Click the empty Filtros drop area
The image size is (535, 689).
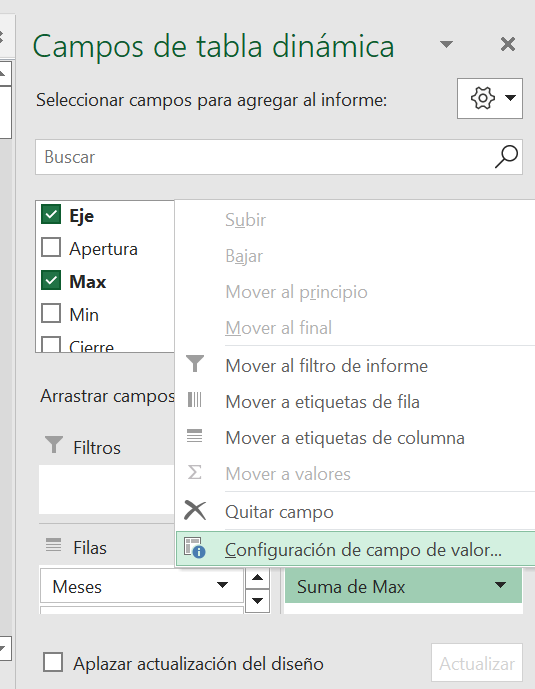(x=107, y=489)
